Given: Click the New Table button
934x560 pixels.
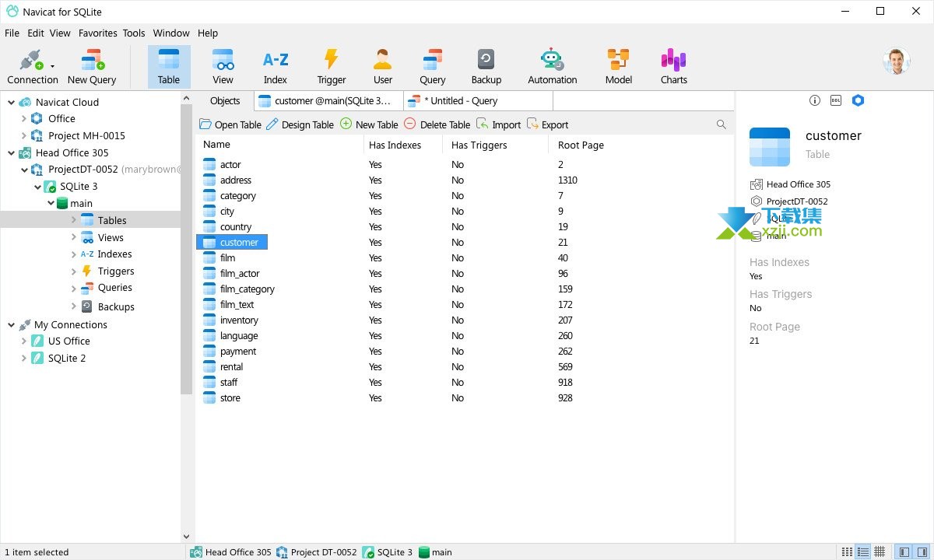Looking at the screenshot, I should tap(369, 124).
